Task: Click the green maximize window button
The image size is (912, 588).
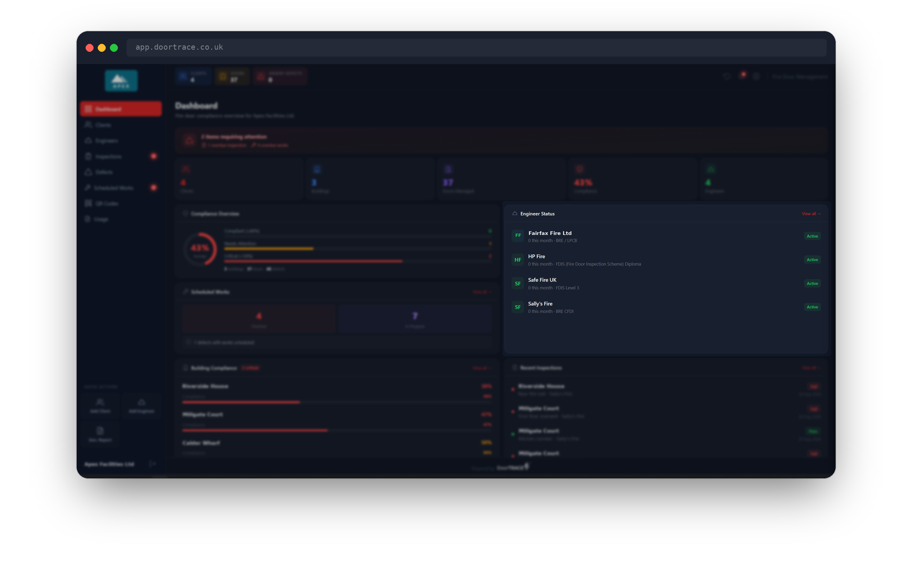Action: pos(114,48)
